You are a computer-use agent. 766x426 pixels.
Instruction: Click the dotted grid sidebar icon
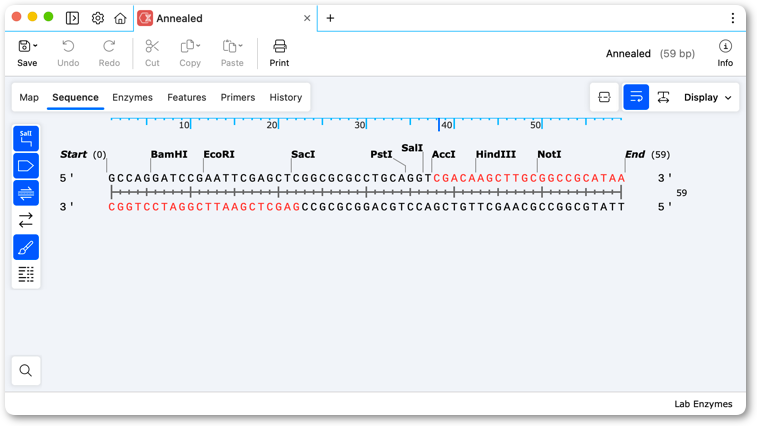[26, 274]
